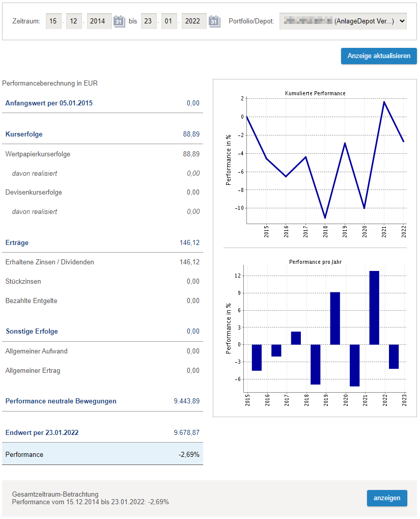Click the tallest positive bar in yearly chart
The width and height of the screenshot is (420, 519).
coord(374,308)
